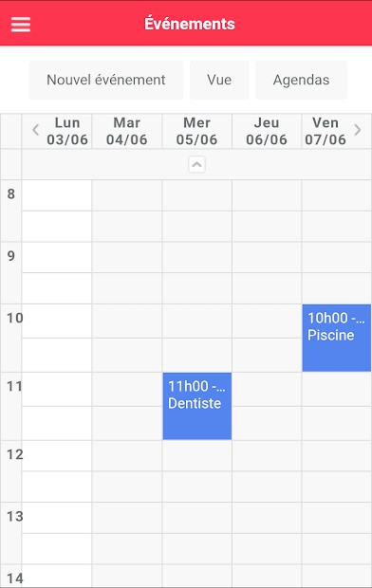Click Nouvel événement button
Image resolution: width=372 pixels, height=588 pixels.
click(x=106, y=80)
